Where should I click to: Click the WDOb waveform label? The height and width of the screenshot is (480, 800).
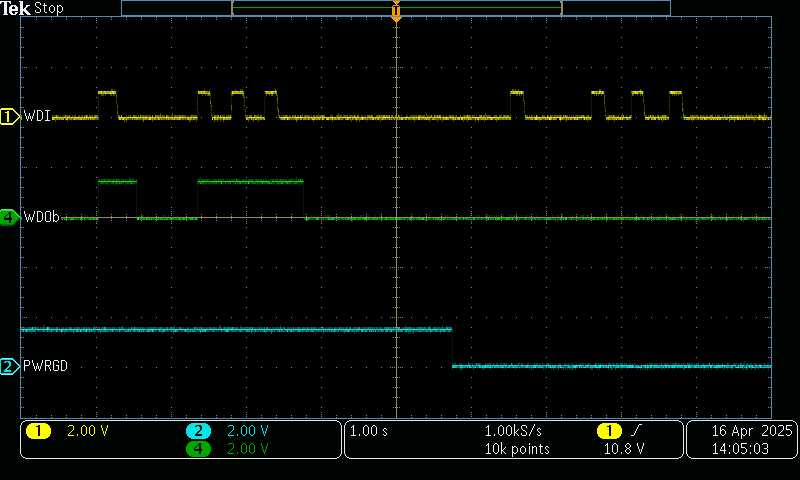click(42, 217)
